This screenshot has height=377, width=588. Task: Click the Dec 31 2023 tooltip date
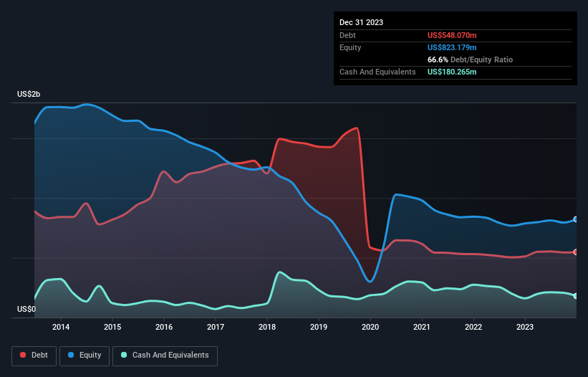click(361, 22)
